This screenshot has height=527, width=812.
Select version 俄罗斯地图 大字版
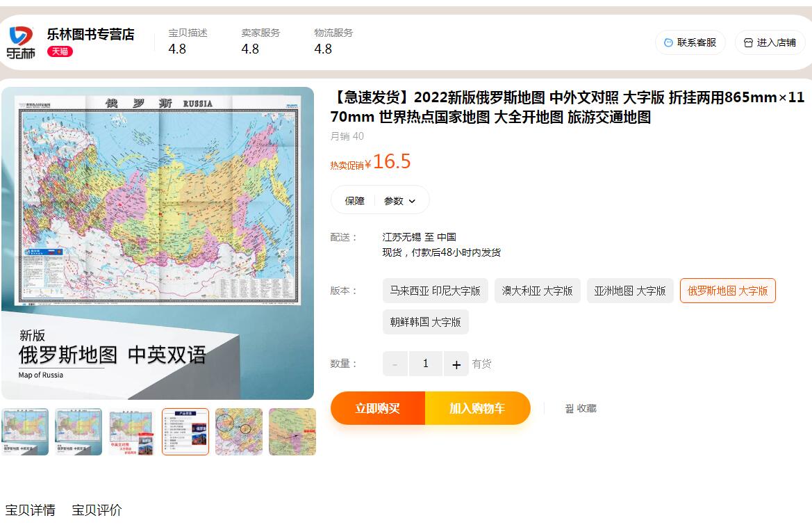[727, 291]
